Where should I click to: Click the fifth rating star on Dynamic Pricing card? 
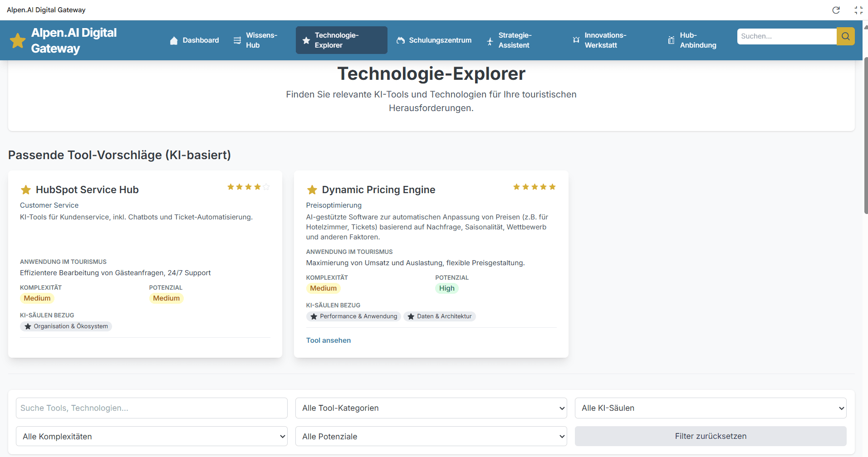[x=552, y=187]
